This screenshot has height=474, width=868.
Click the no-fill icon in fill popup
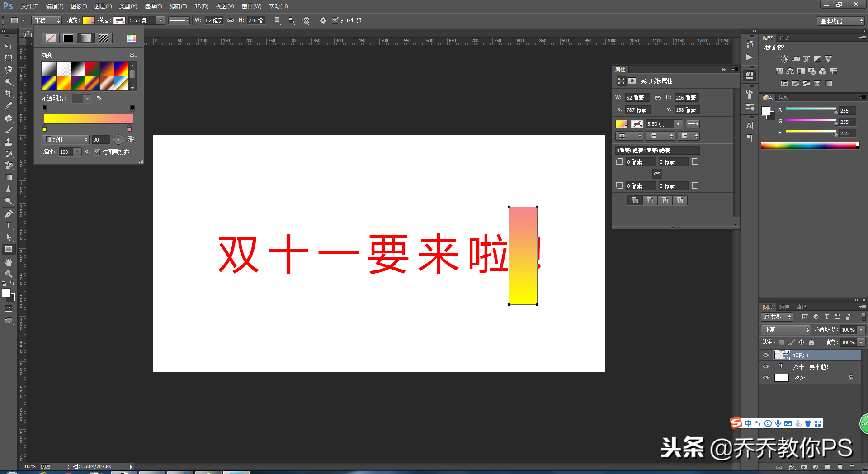click(51, 38)
